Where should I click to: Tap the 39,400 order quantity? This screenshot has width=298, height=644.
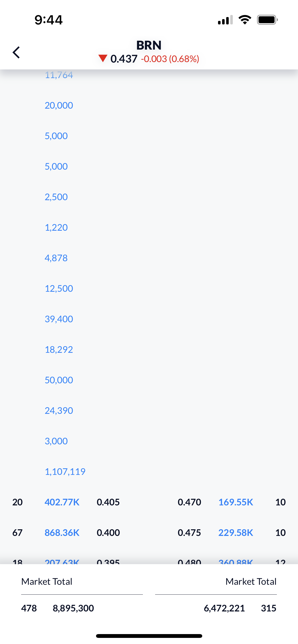(59, 319)
